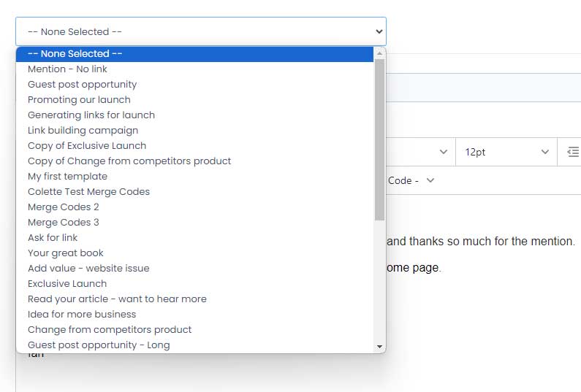Choose 'Merge Codes 3' option

pos(195,222)
